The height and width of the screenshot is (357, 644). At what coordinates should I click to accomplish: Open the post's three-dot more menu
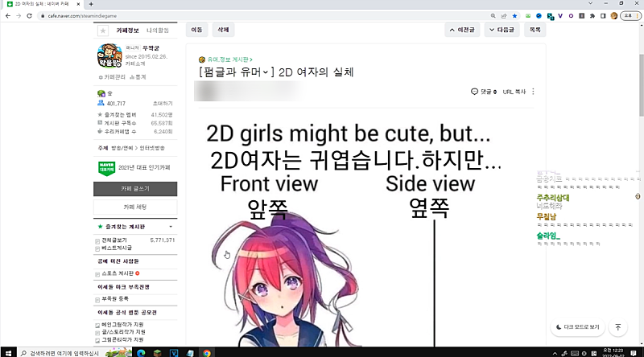point(533,92)
